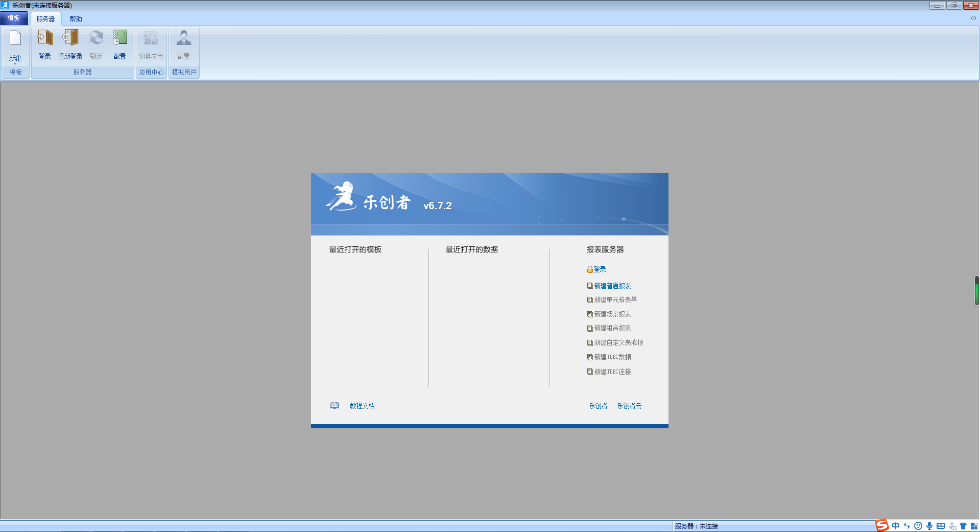Click the 服务器 ribbon group label
Screen dimensions: 980x532
point(83,72)
